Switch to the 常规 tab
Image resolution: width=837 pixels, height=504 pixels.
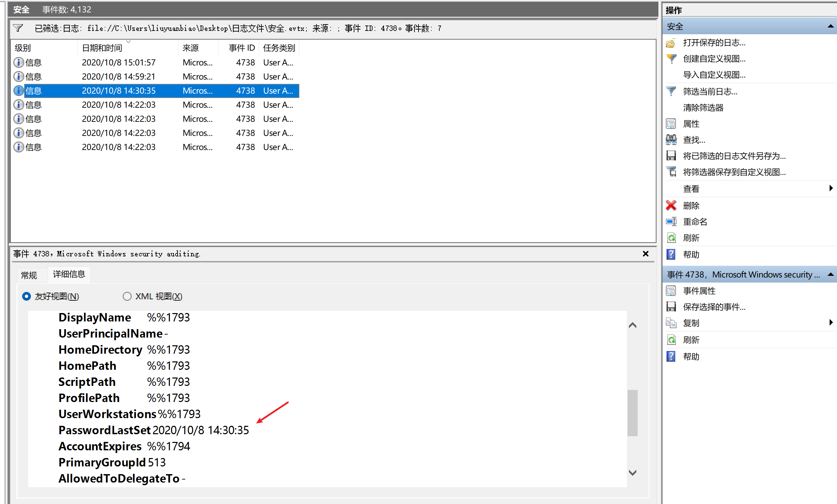pyautogui.click(x=29, y=275)
